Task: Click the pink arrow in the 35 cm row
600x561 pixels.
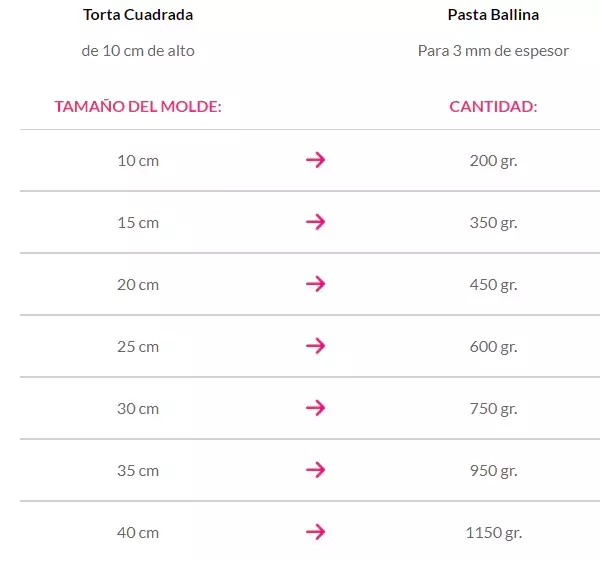Action: pos(315,470)
